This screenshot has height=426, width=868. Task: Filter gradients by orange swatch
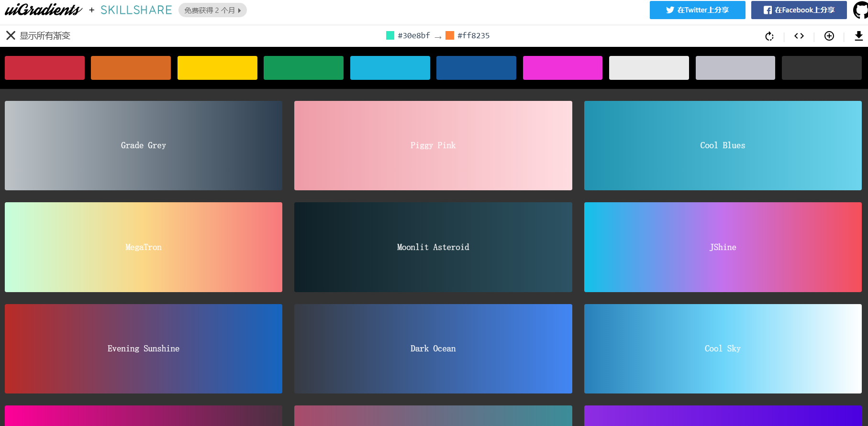pos(131,68)
